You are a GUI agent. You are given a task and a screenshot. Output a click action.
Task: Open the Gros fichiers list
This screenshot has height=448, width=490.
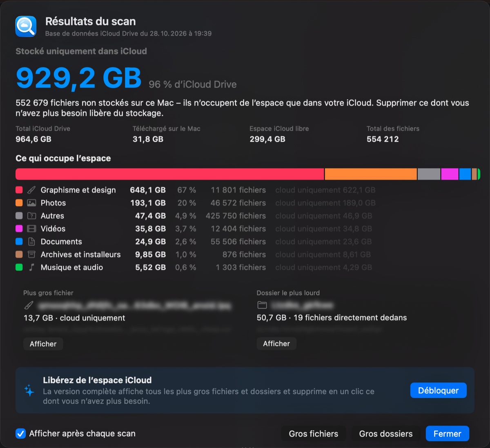pyautogui.click(x=314, y=434)
